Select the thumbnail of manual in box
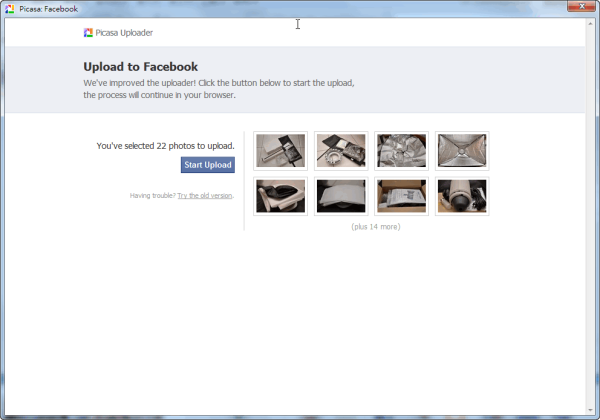The width and height of the screenshot is (600, 420). tap(401, 196)
